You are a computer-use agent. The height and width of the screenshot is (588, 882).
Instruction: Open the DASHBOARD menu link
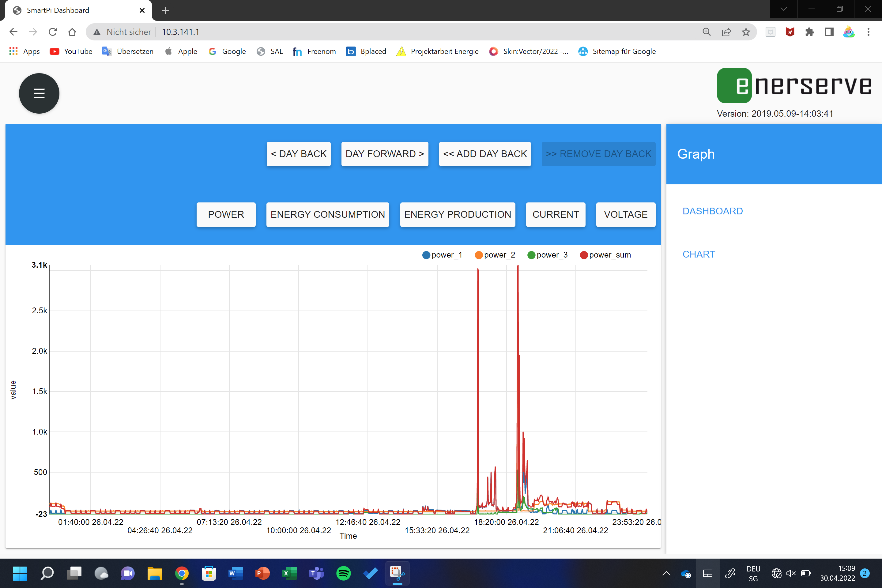pyautogui.click(x=712, y=211)
